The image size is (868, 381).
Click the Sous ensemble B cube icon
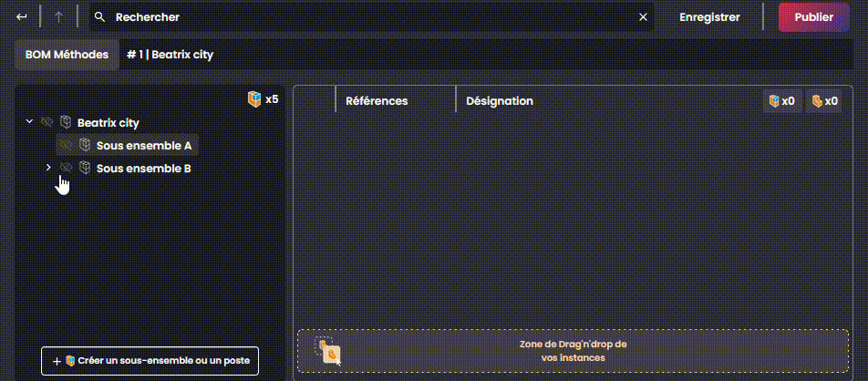point(85,167)
